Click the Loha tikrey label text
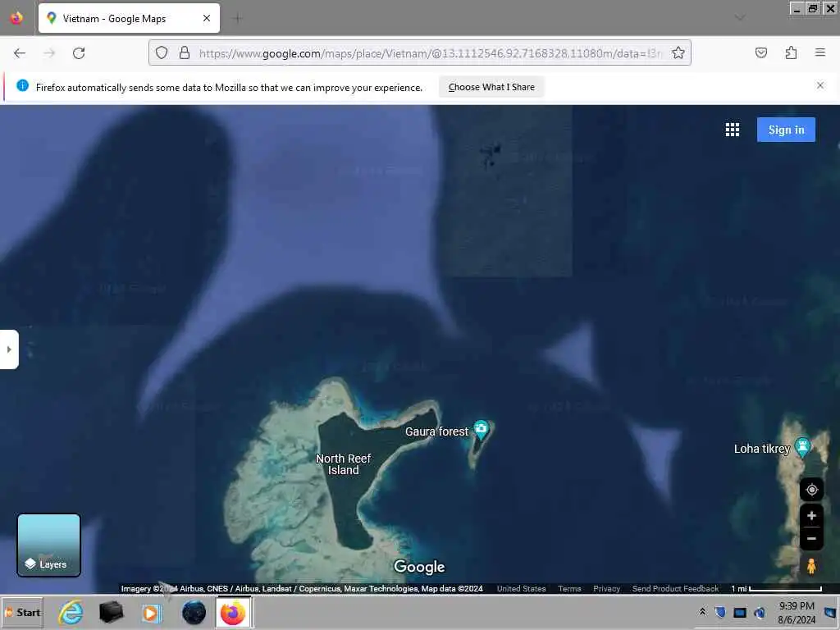The width and height of the screenshot is (840, 630). [x=762, y=449]
